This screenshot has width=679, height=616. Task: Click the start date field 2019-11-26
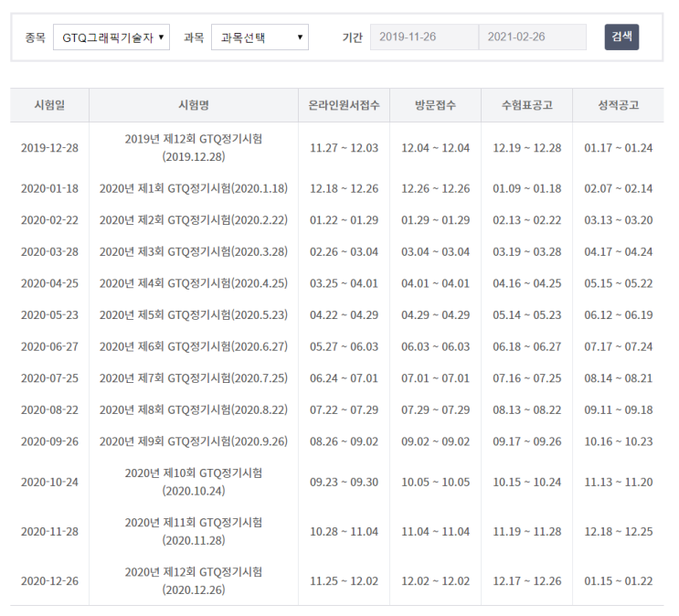[x=424, y=37]
